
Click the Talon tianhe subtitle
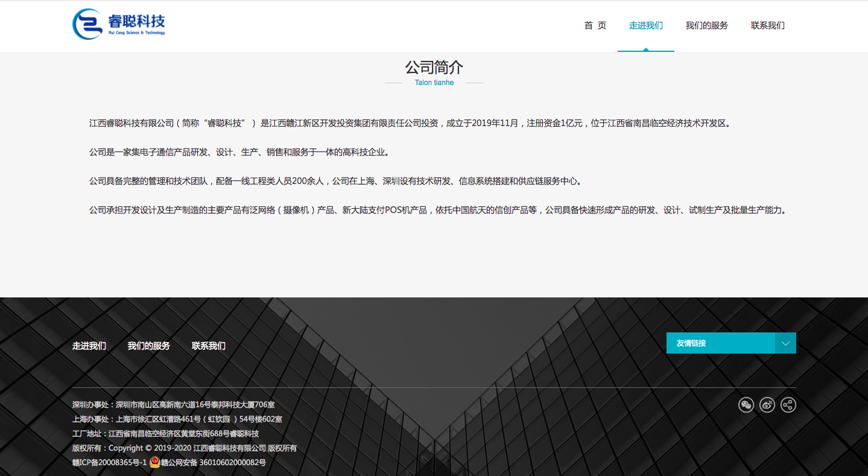pyautogui.click(x=434, y=83)
